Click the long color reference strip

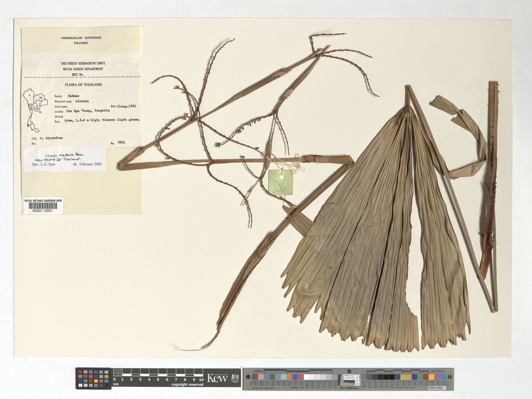(x=348, y=379)
